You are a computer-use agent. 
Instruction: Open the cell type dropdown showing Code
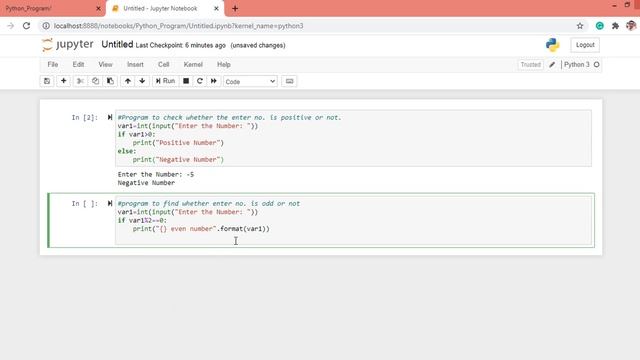click(x=250, y=81)
